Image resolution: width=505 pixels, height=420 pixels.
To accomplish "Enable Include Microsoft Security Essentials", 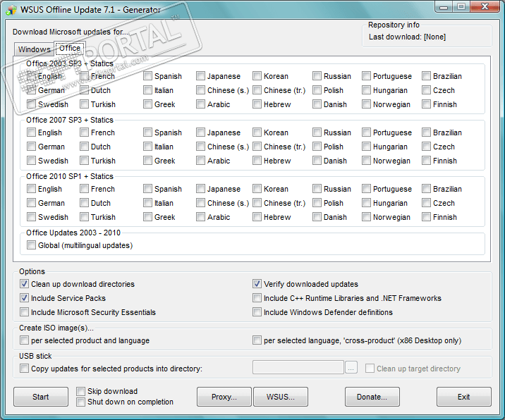I will coord(24,312).
